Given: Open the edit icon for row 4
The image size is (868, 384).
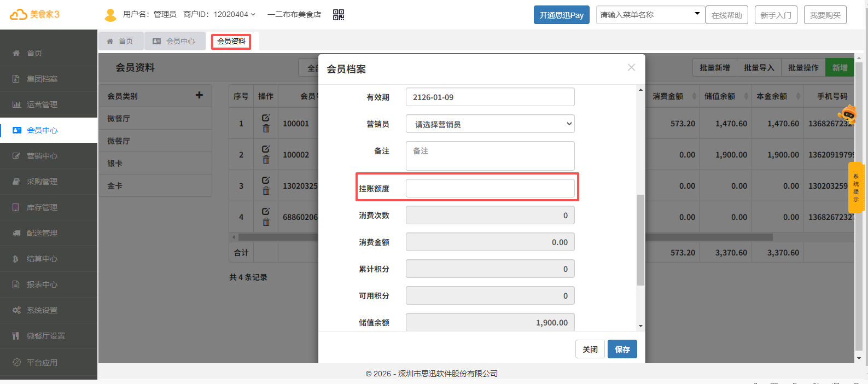Looking at the screenshot, I should tap(266, 211).
